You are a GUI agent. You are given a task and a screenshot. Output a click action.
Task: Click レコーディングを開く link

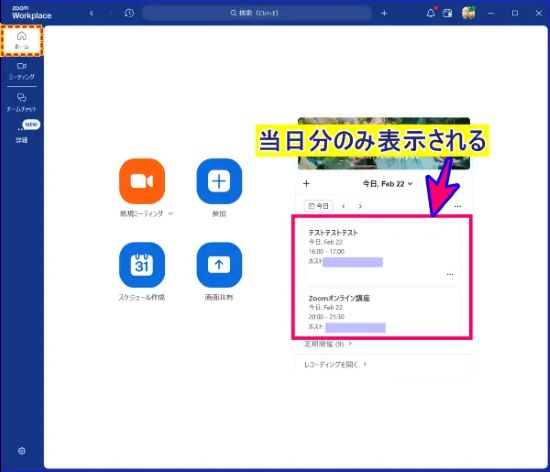coord(335,365)
